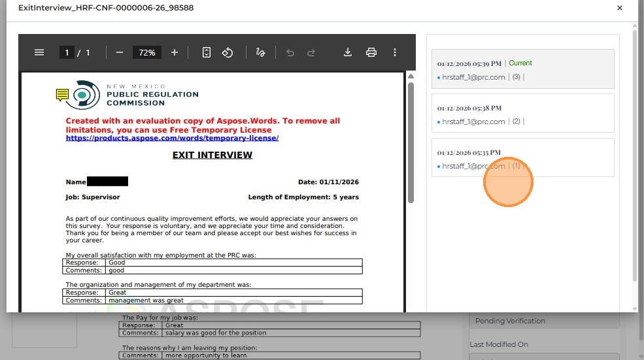644x360 pixels.
Task: Click the Pending Verification field in background
Action: pos(544,321)
